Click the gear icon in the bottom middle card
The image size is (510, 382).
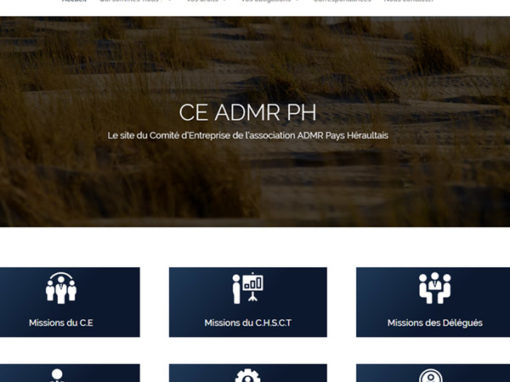(x=247, y=375)
